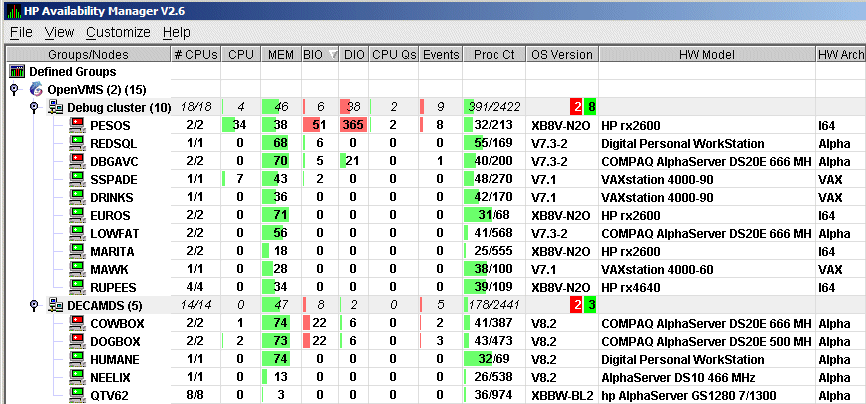Viewport: 866px width, 404px height.
Task: Open the File menu
Action: (21, 32)
